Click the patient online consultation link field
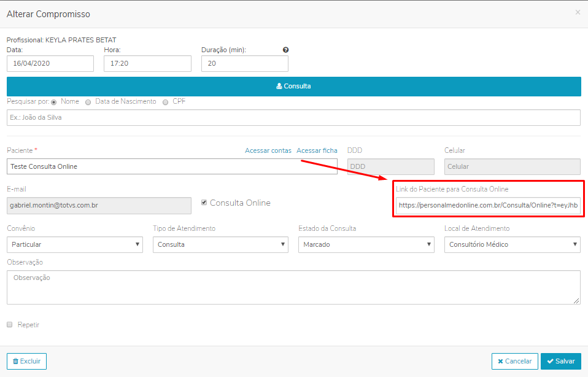 click(x=488, y=206)
